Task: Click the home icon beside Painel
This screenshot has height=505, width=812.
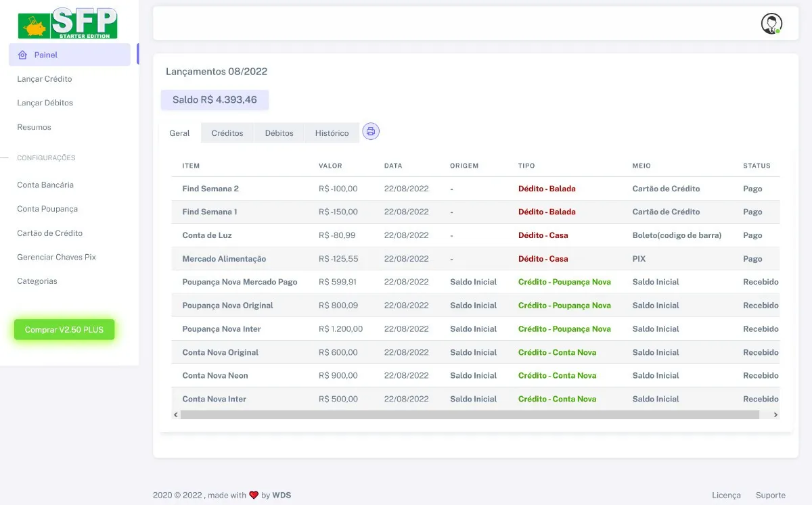Action: point(22,55)
